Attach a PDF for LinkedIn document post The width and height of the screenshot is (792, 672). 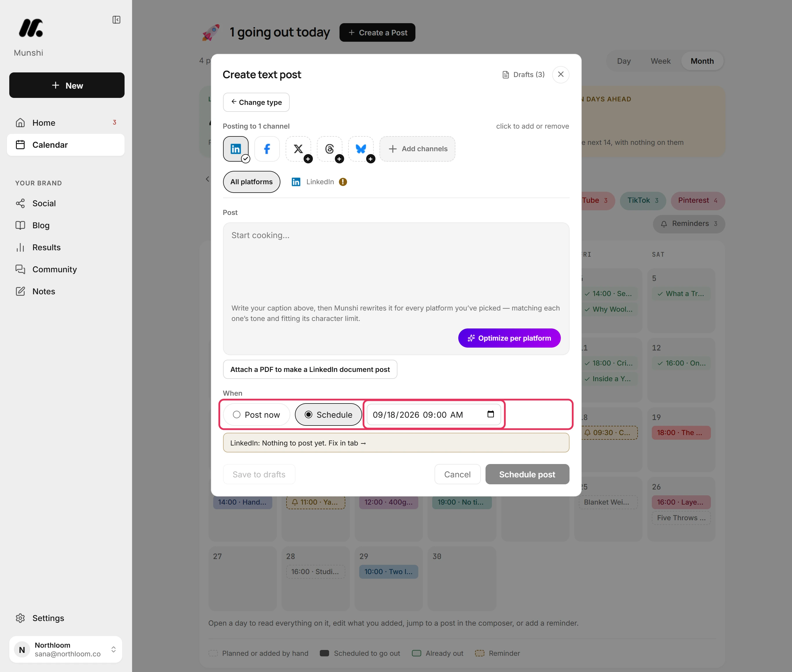click(310, 369)
